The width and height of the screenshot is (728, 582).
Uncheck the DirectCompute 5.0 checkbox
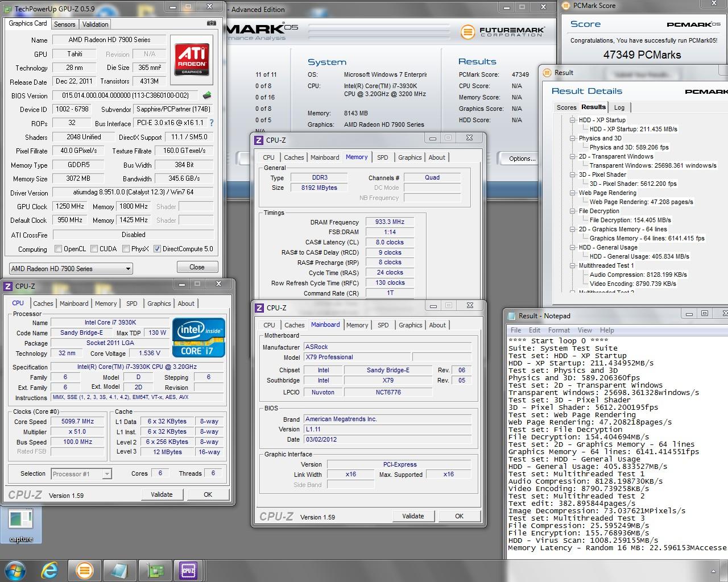(x=157, y=249)
